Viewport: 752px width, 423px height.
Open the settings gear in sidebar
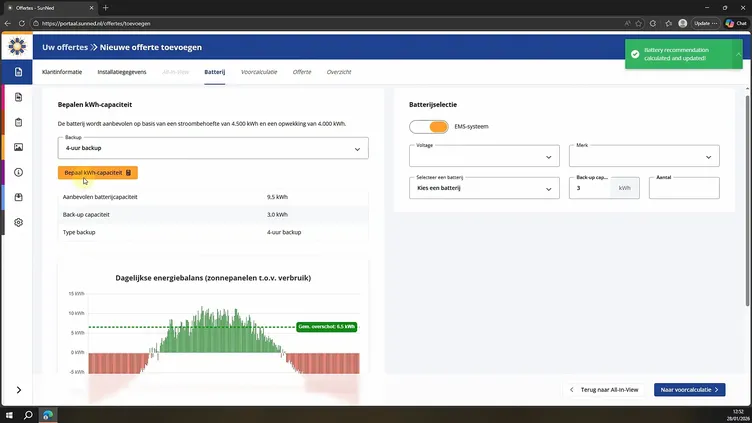point(18,222)
